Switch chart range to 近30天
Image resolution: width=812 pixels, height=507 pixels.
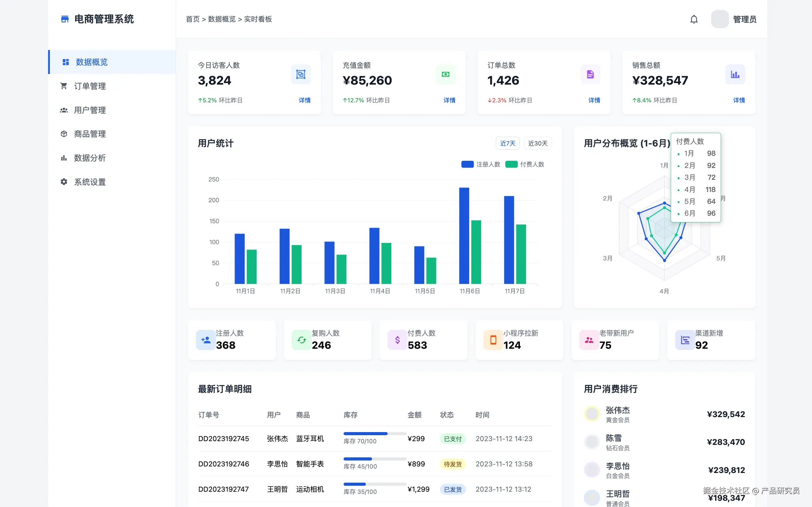tap(537, 143)
